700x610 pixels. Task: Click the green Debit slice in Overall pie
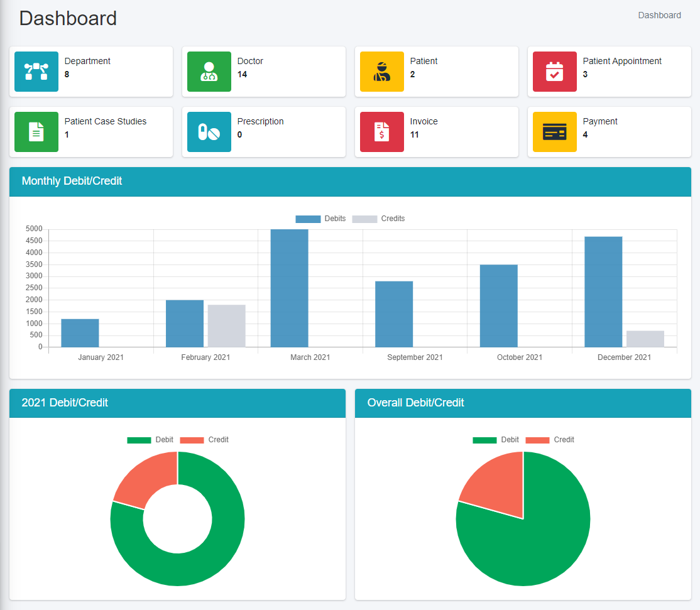pos(534,540)
